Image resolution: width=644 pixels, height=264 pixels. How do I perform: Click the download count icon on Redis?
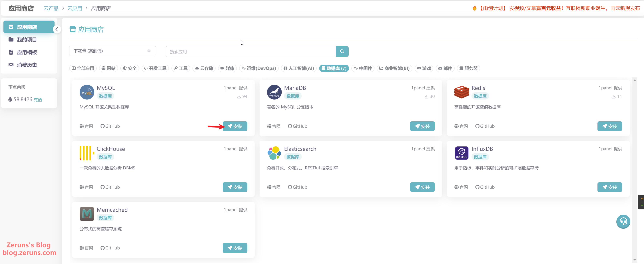[x=613, y=97]
